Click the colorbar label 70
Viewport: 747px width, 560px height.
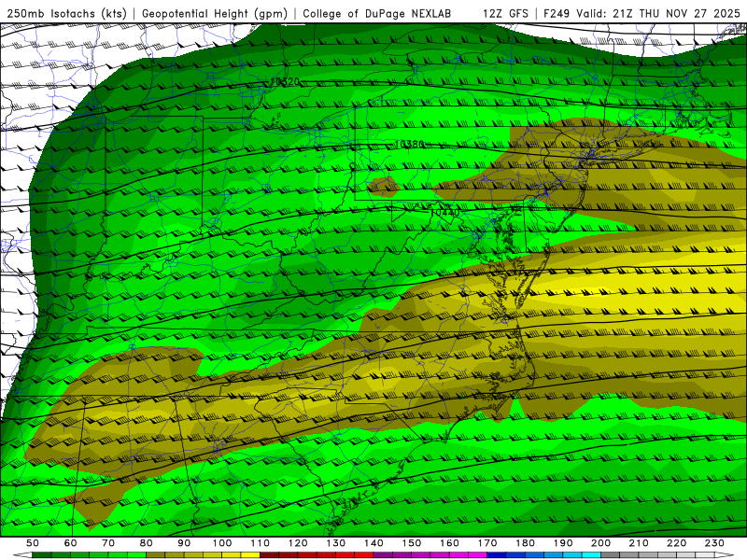click(108, 543)
